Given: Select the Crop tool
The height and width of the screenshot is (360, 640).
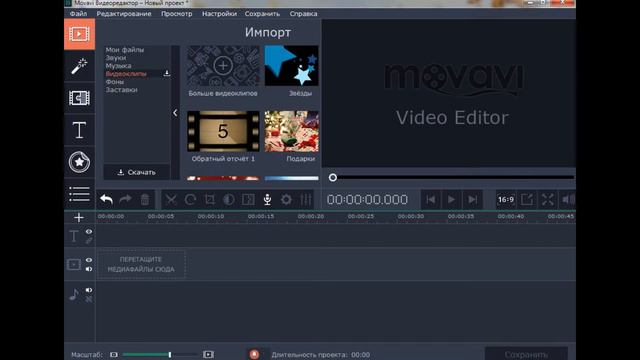Looking at the screenshot, I should 209,200.
